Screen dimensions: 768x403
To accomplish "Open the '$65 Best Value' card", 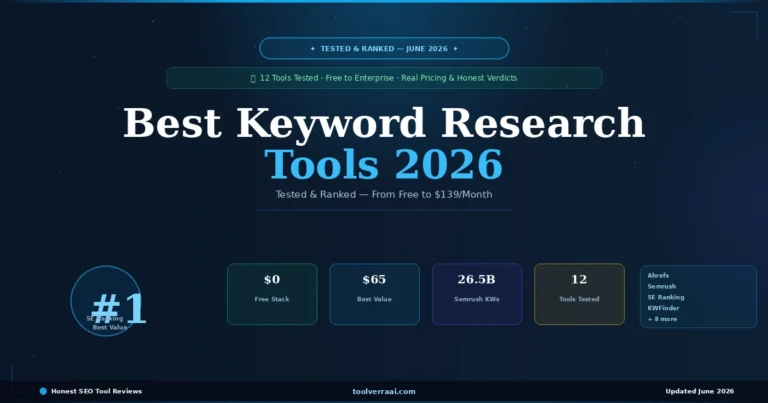I will (x=375, y=294).
